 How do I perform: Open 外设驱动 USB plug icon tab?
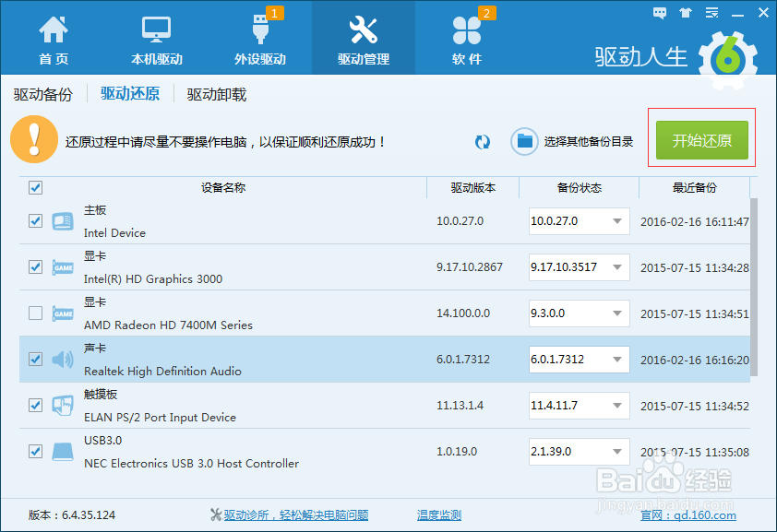(259, 30)
